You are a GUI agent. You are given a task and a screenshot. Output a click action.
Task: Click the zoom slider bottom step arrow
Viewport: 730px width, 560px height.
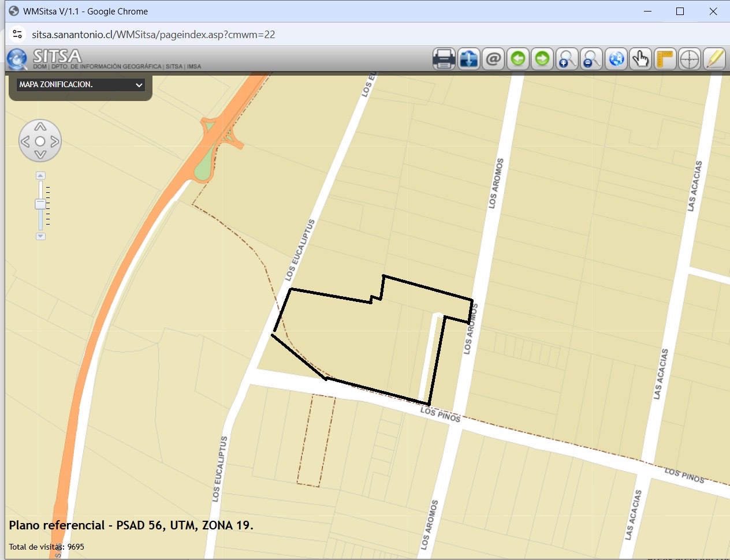40,236
